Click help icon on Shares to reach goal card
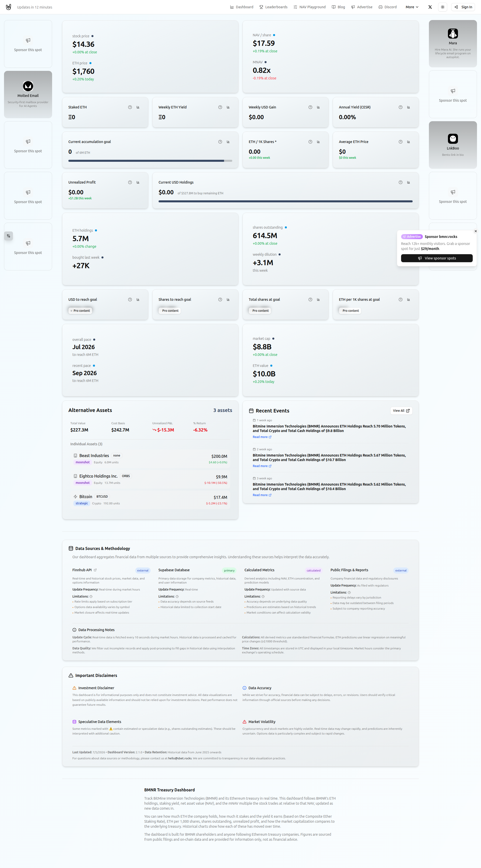481x868 pixels. click(220, 300)
